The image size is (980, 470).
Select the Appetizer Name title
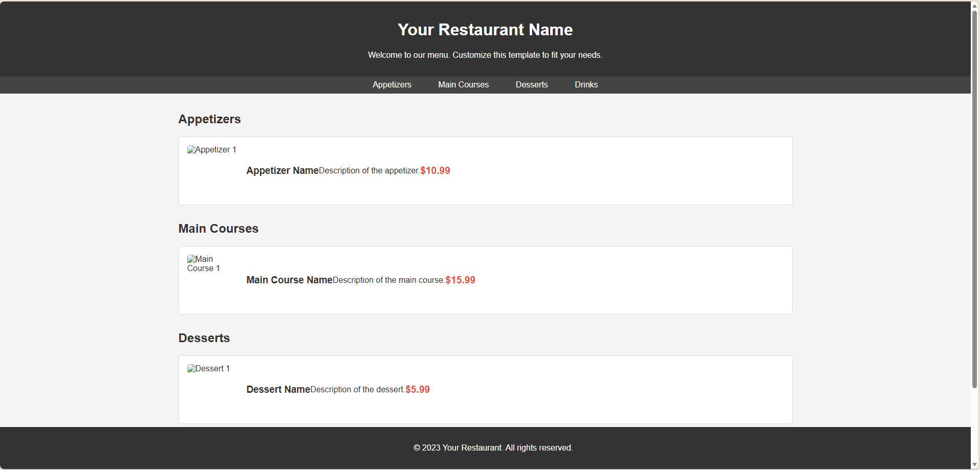[x=282, y=170]
